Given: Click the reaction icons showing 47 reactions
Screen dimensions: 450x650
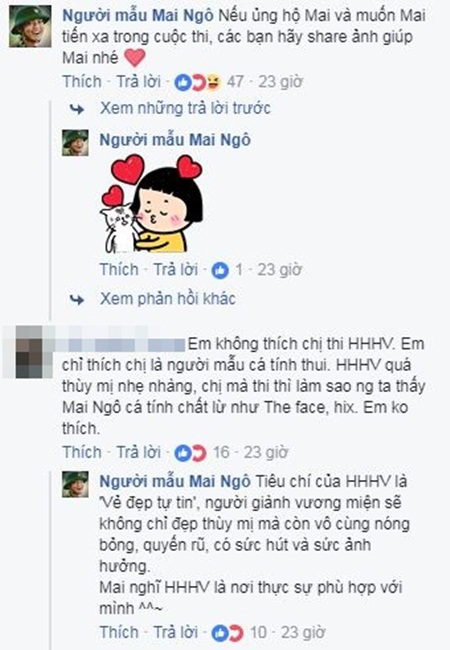Looking at the screenshot, I should point(198,83).
